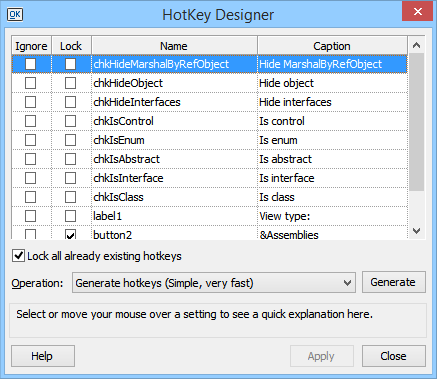This screenshot has width=437, height=379.
Task: Sort by the Lock column header
Action: (x=71, y=46)
